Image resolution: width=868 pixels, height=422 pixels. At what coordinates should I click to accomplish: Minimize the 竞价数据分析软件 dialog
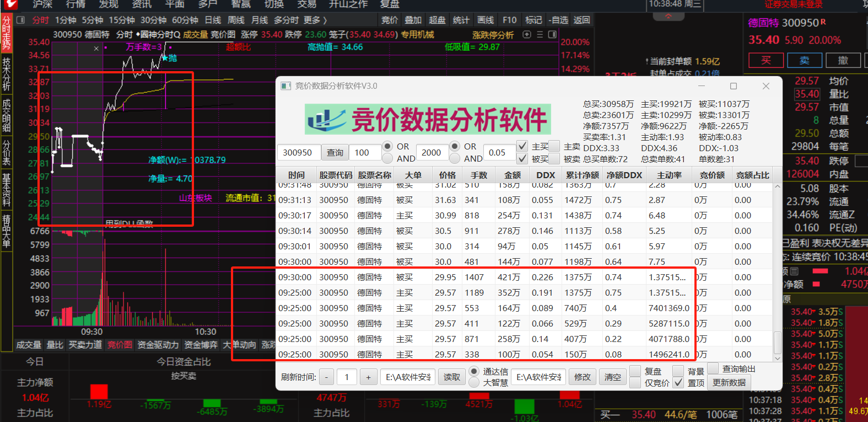pyautogui.click(x=702, y=86)
